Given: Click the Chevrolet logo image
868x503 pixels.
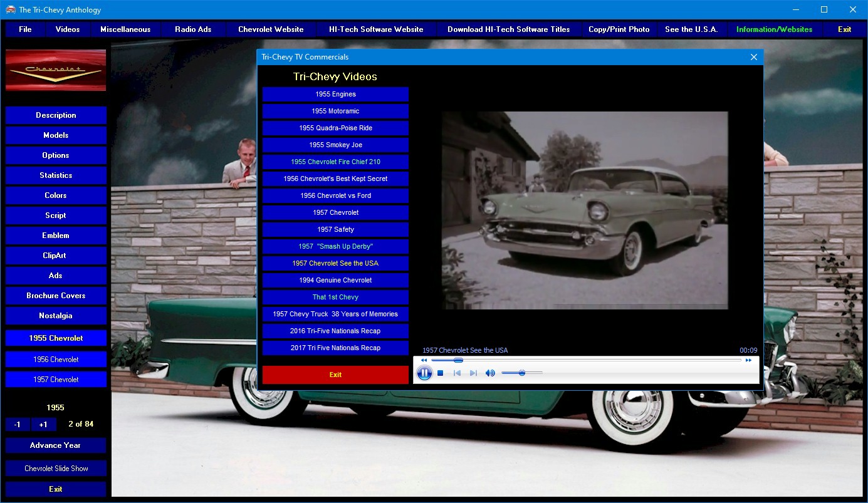Looking at the screenshot, I should 56,70.
